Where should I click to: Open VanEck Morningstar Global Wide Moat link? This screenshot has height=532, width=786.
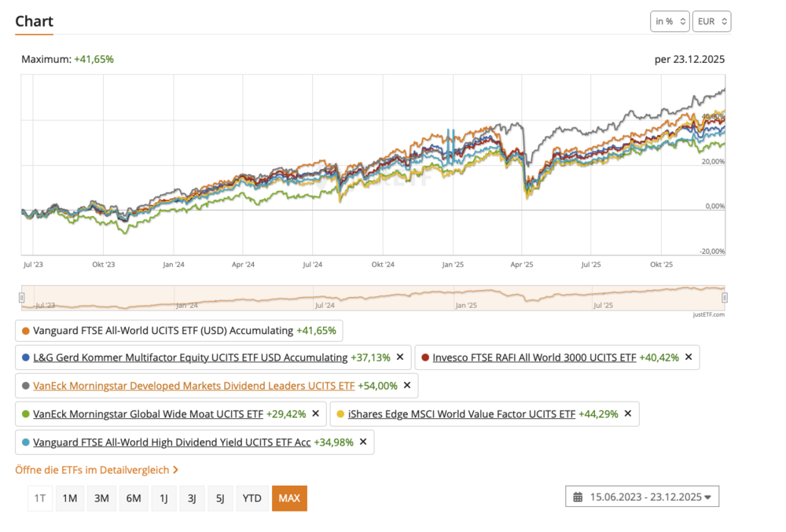click(148, 414)
